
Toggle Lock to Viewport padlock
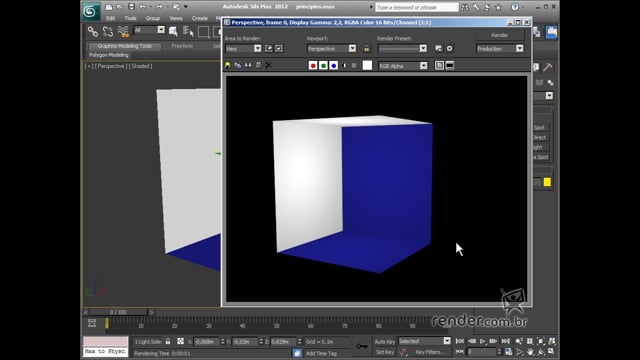[367, 49]
